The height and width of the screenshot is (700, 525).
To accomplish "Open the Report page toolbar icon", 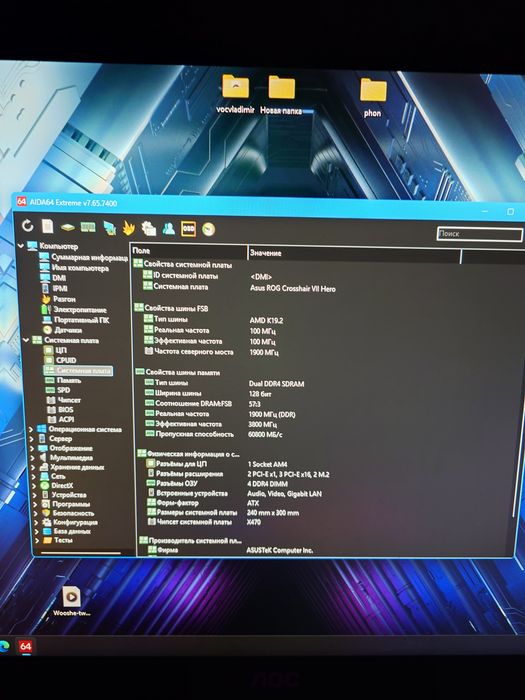I will [x=47, y=226].
